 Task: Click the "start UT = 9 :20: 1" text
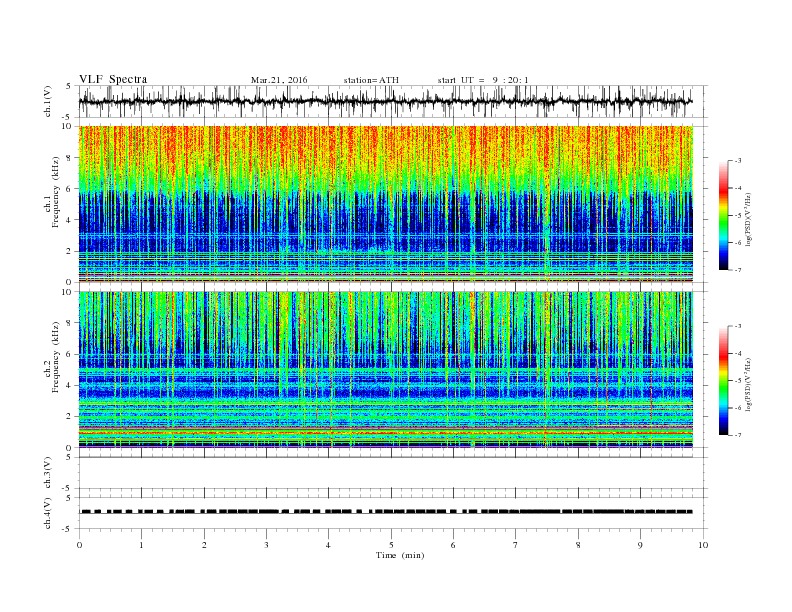(x=483, y=80)
